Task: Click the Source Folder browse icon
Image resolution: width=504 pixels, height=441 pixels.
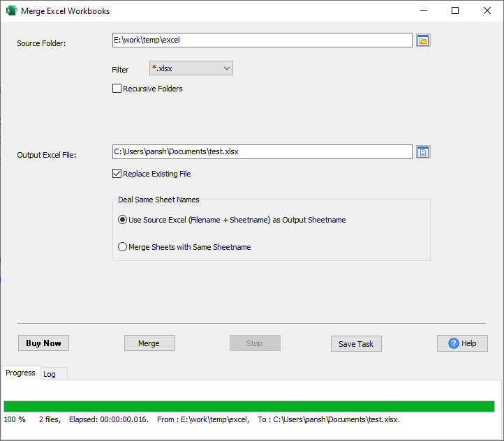Action: (x=423, y=40)
